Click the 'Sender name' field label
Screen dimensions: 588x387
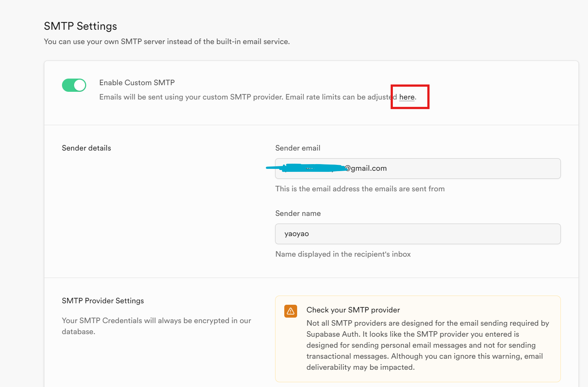[298, 213]
